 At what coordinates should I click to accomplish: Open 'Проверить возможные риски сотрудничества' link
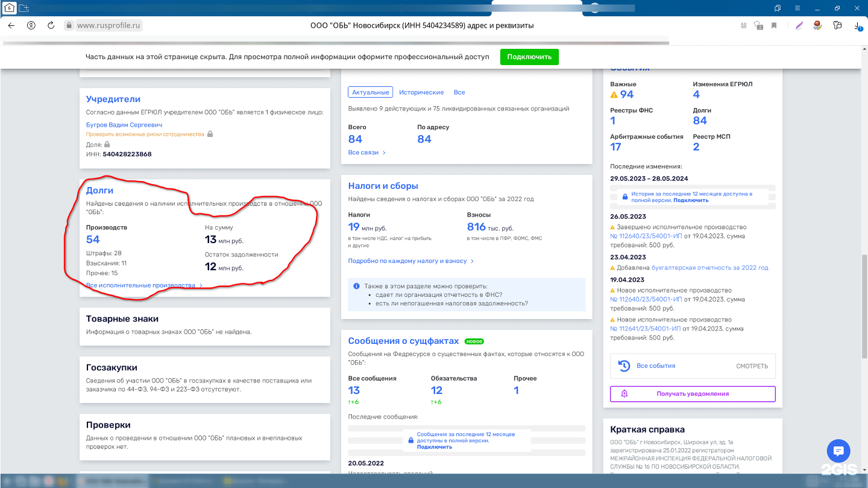pos(145,134)
